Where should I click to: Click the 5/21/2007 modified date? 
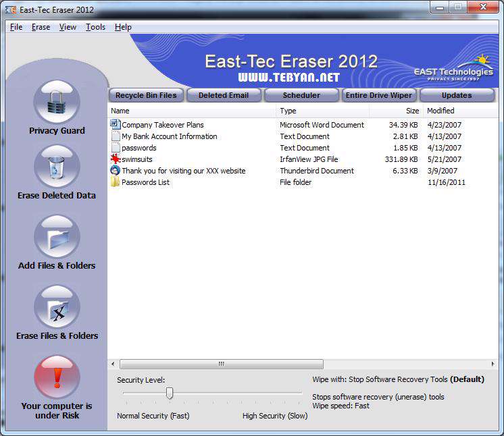pos(445,159)
